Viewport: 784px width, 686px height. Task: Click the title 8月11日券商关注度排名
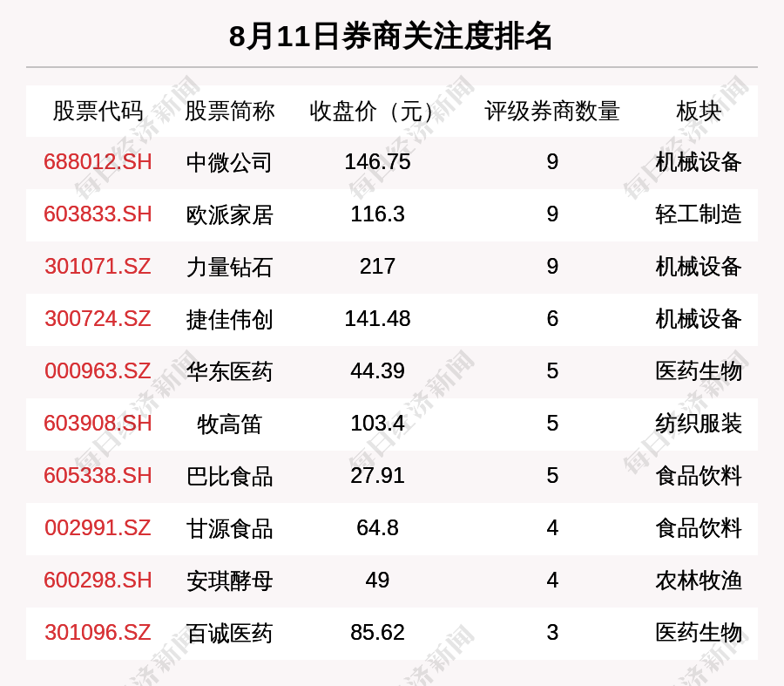390,37
